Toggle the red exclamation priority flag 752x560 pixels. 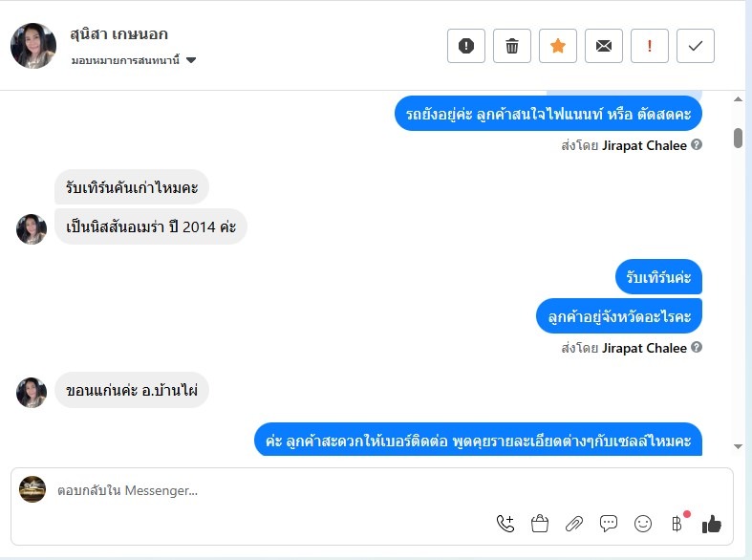(x=650, y=46)
